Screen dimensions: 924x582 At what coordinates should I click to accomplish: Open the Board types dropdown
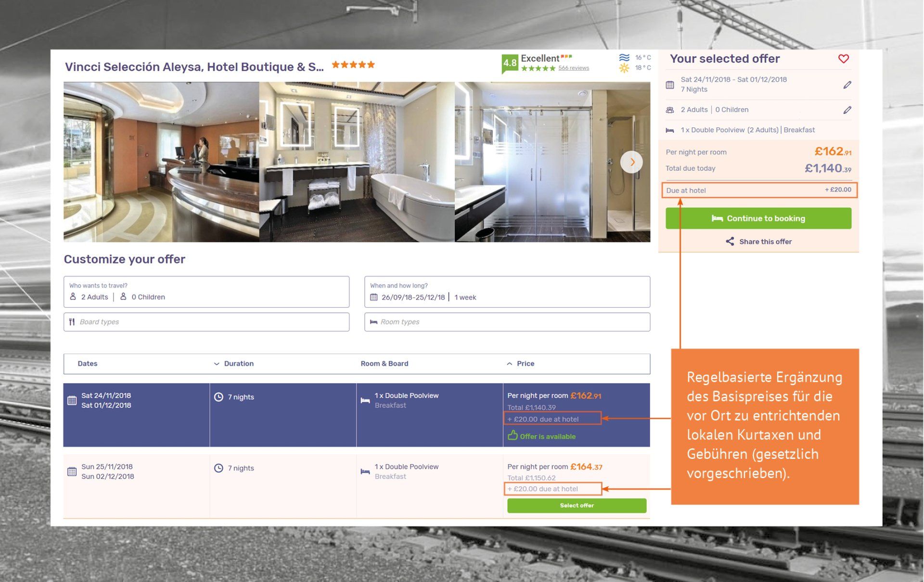point(206,322)
